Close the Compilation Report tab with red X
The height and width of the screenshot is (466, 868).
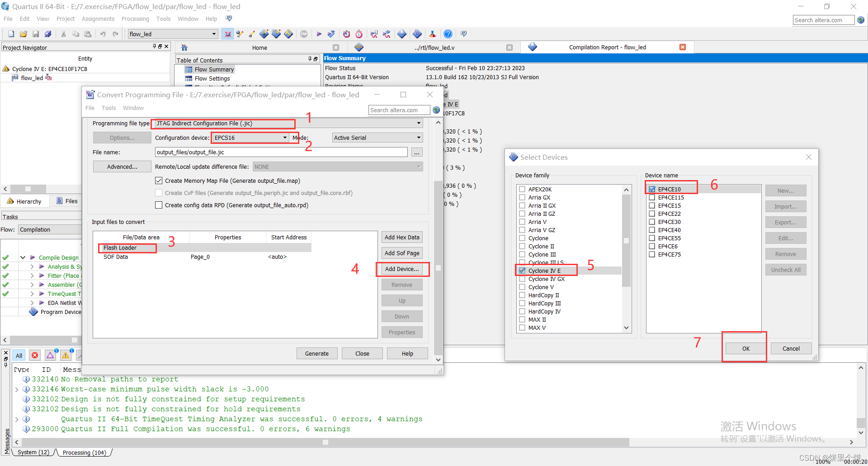pos(683,47)
